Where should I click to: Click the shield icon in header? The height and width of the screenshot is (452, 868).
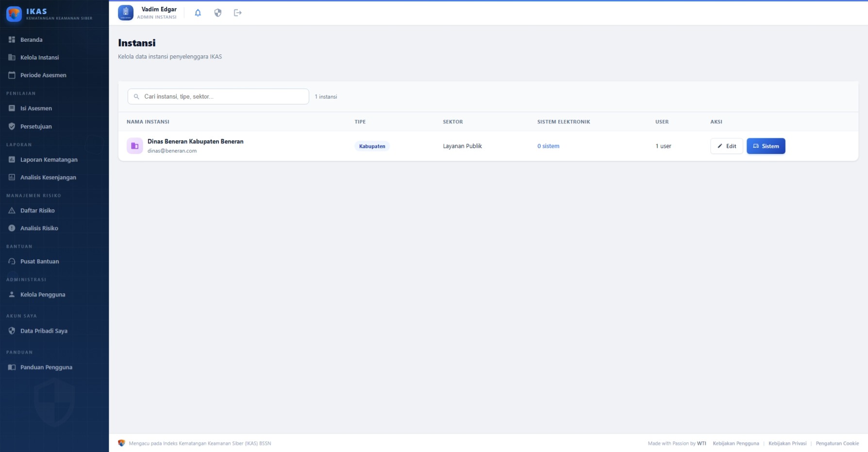217,13
